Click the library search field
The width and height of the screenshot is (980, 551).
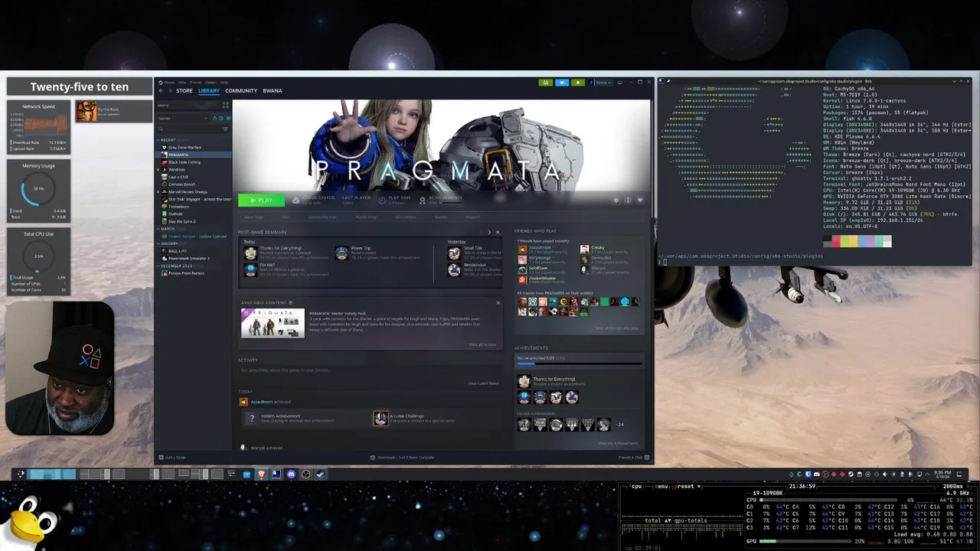coord(188,129)
